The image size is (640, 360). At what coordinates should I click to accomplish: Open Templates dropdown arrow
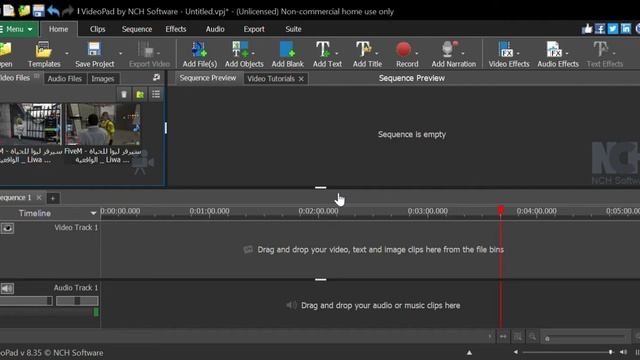coord(67,53)
